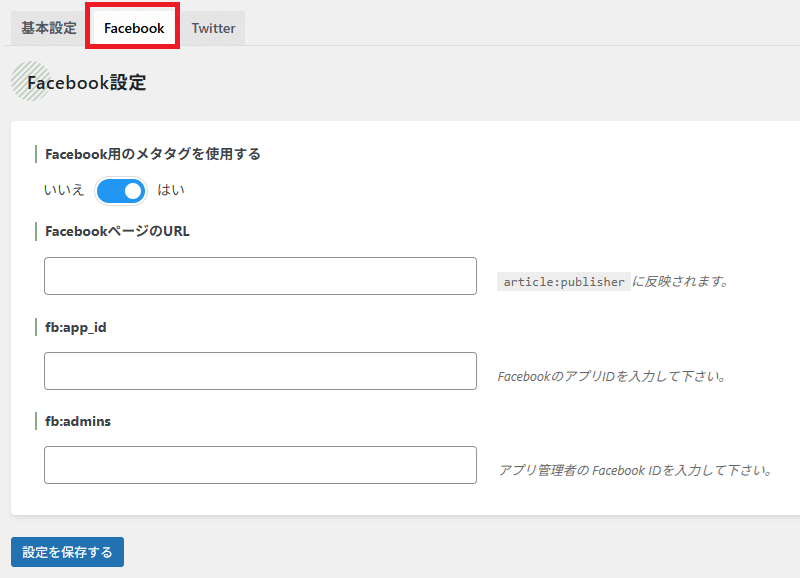Click the はい label beside the switch
The height and width of the screenshot is (578, 800).
click(x=171, y=190)
